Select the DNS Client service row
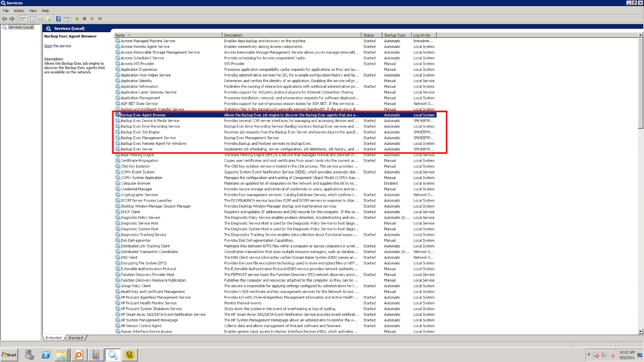644x362 pixels. [275, 257]
